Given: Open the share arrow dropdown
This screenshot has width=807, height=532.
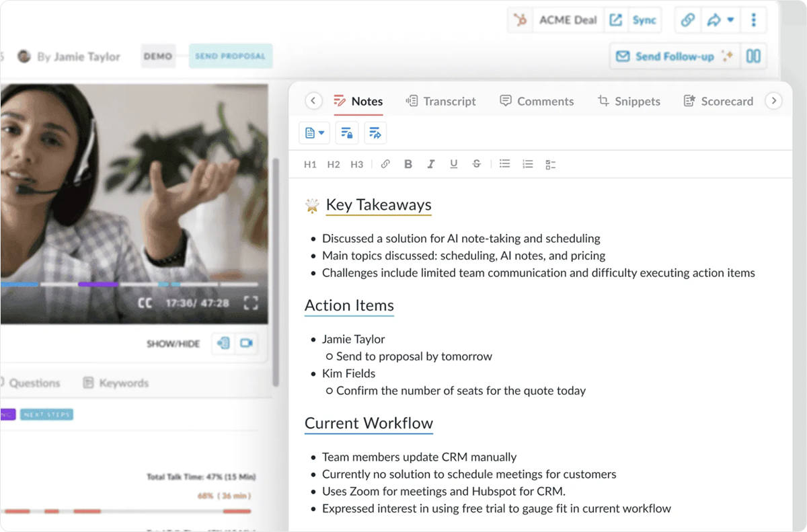Looking at the screenshot, I should coord(720,20).
